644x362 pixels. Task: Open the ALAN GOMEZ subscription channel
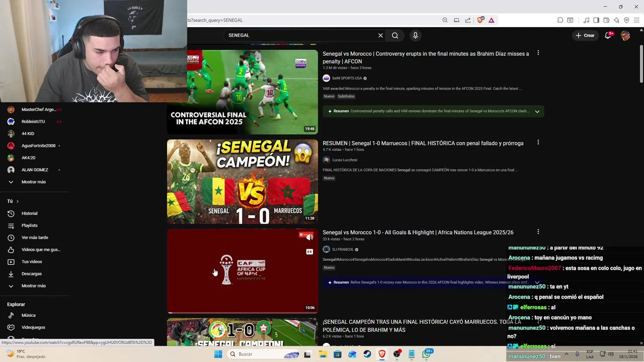click(x=34, y=169)
